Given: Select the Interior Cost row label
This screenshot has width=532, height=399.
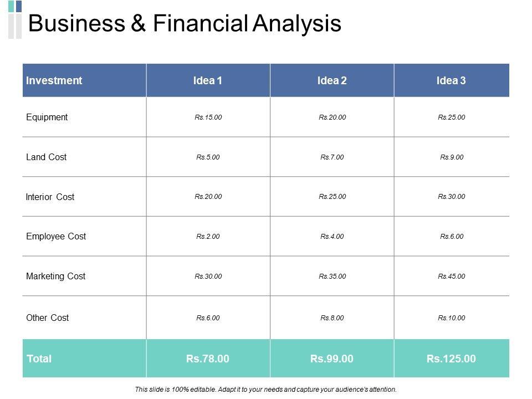Looking at the screenshot, I should 50,197.
